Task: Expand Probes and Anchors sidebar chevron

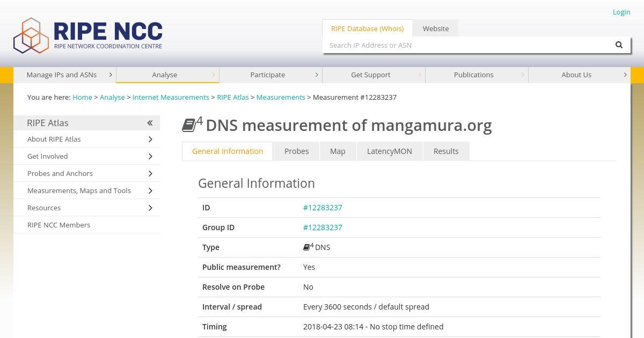Action: click(150, 173)
